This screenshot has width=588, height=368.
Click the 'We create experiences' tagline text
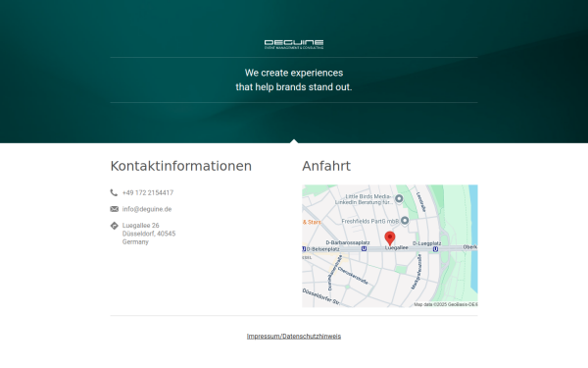tap(294, 73)
